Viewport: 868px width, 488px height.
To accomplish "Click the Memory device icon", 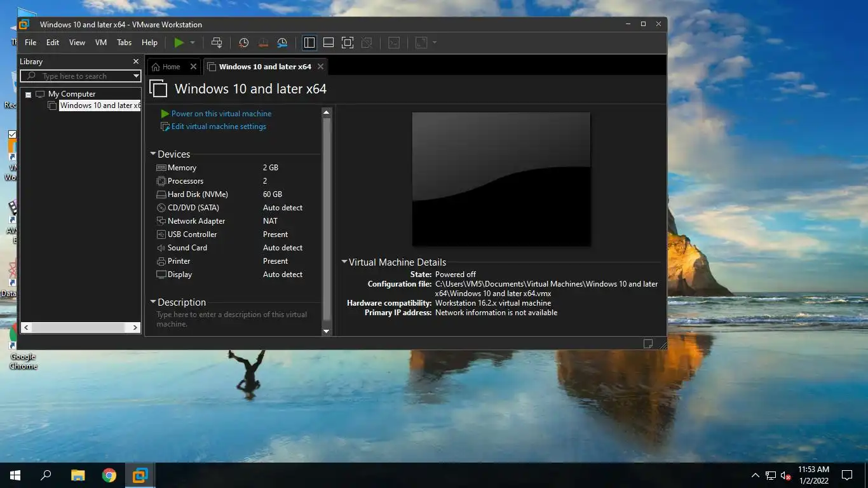I will point(161,168).
